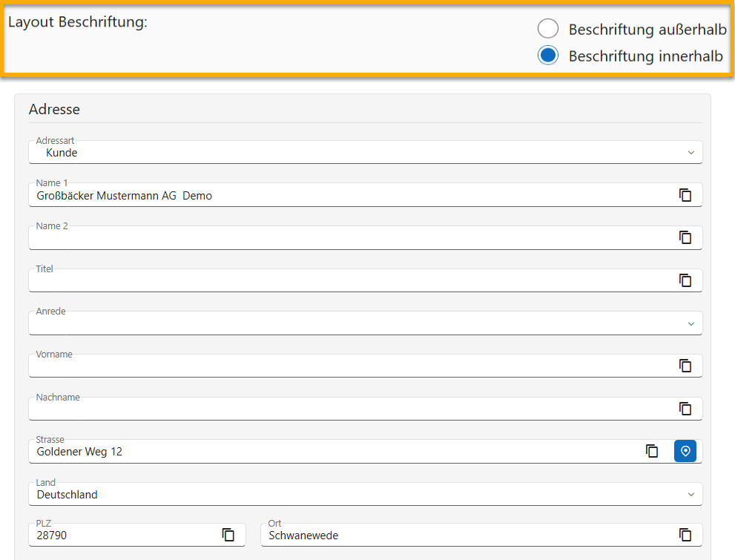Copy the Titel field contents
This screenshot has width=735, height=560.
click(685, 280)
